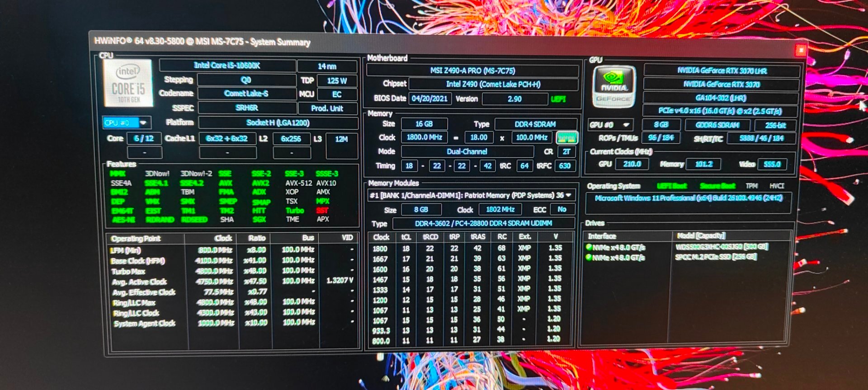The height and width of the screenshot is (390, 868).
Task: Click the red SST feature flag
Action: [x=322, y=211]
